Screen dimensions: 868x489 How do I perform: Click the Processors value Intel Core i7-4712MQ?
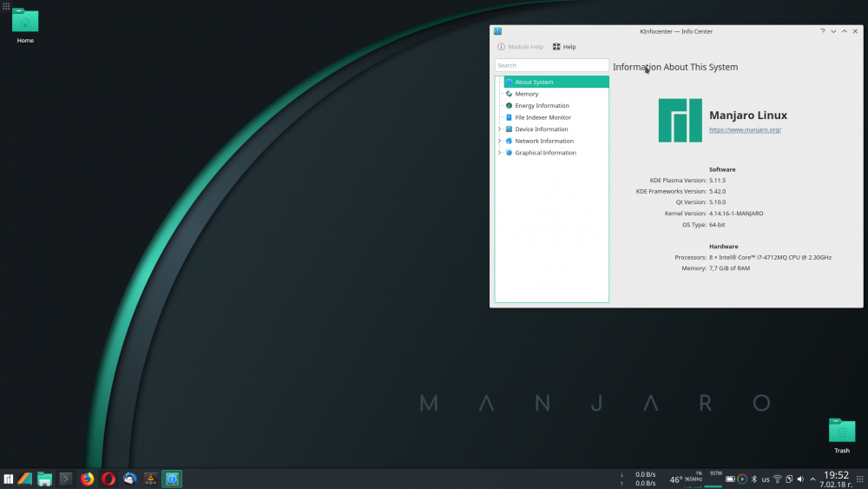click(x=770, y=257)
